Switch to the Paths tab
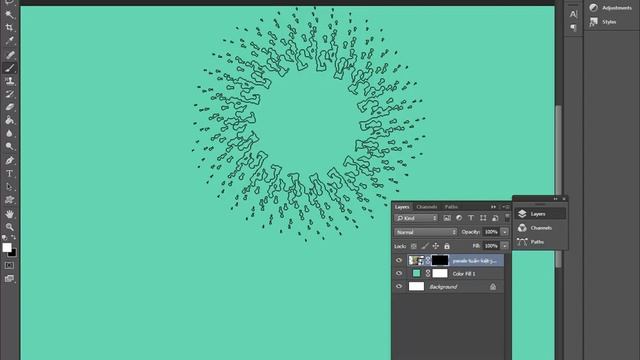Viewport: 640px width, 360px height. (x=451, y=207)
